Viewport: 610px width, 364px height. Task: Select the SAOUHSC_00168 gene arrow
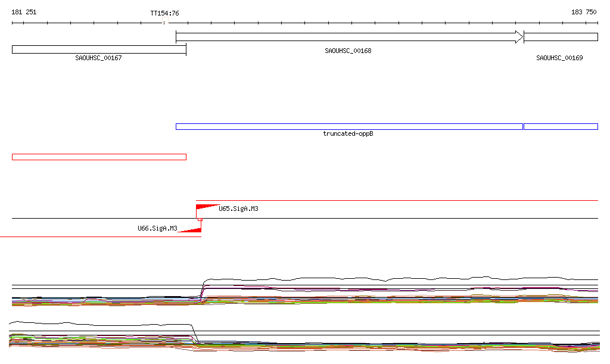[349, 37]
